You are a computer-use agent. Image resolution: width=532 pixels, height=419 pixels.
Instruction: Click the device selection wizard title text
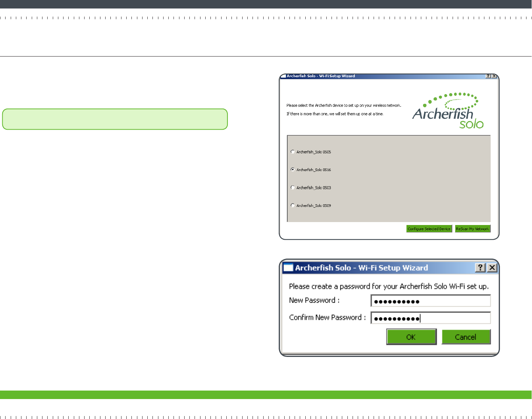pyautogui.click(x=321, y=76)
